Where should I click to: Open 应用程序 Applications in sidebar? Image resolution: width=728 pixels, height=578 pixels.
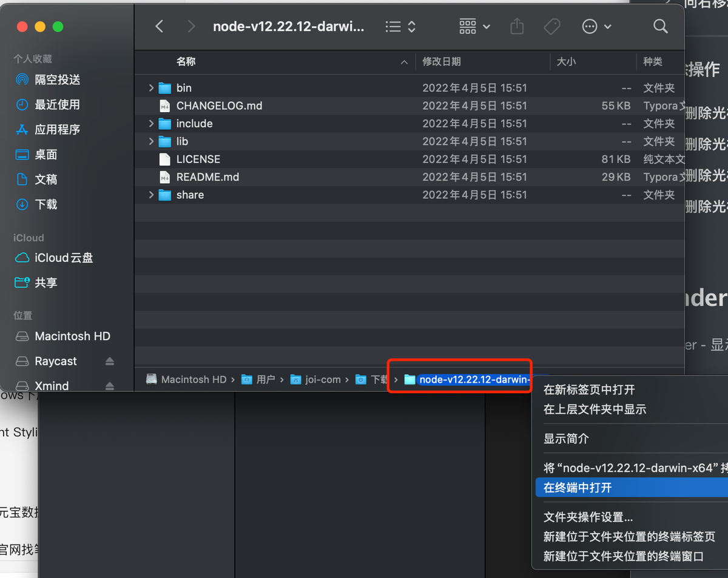57,130
